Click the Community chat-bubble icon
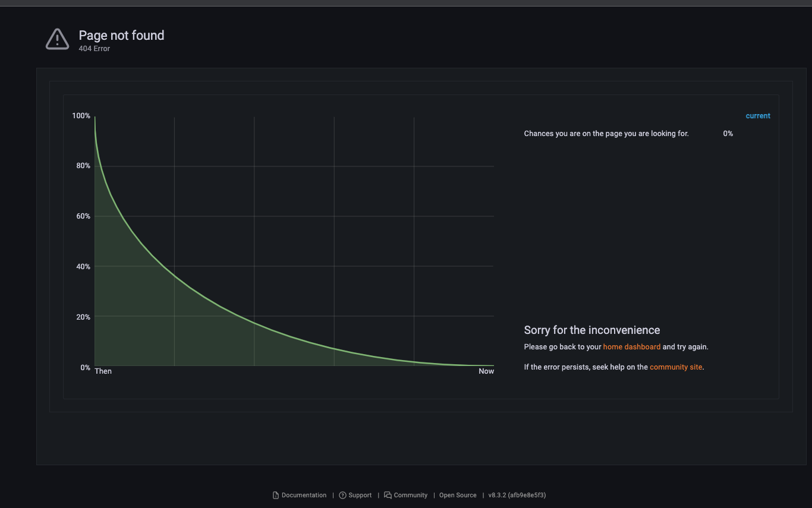 pyautogui.click(x=386, y=495)
